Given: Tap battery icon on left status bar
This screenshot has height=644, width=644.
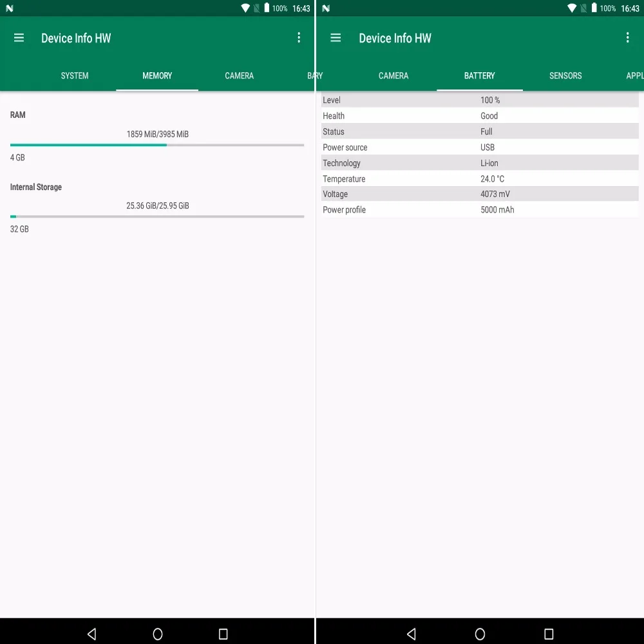Looking at the screenshot, I should click(267, 8).
